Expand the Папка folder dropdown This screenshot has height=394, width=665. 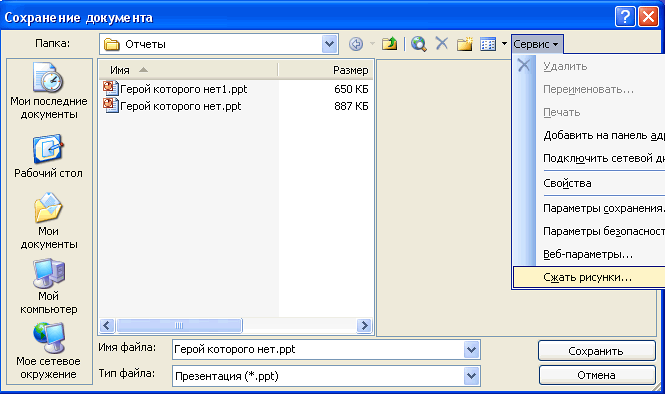click(x=329, y=44)
